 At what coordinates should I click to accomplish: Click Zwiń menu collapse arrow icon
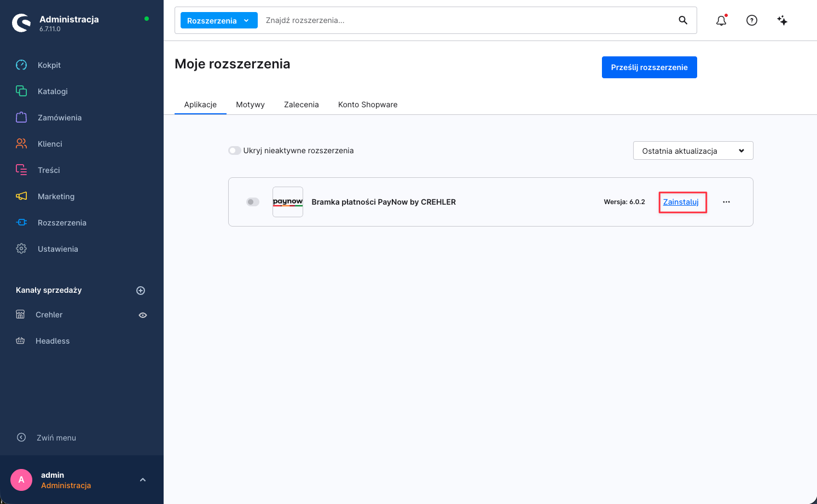[x=21, y=437]
